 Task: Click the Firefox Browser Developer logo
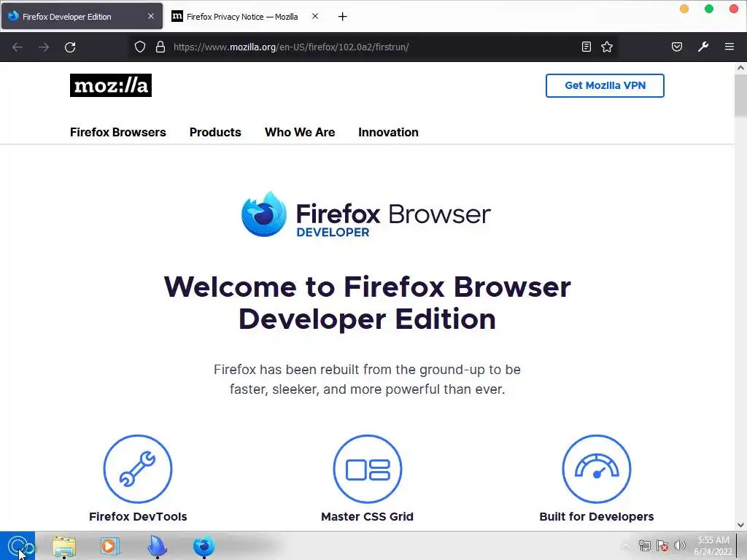366,214
